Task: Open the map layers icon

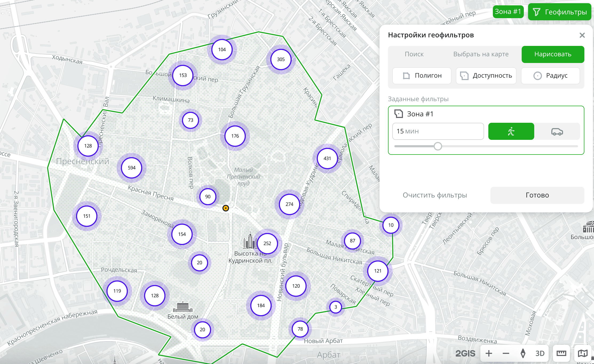Action: click(x=583, y=353)
